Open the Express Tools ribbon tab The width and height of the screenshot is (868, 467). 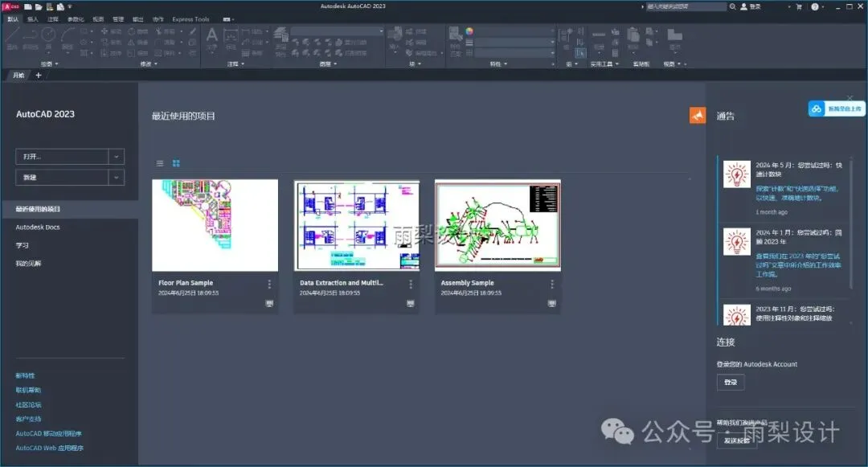190,19
